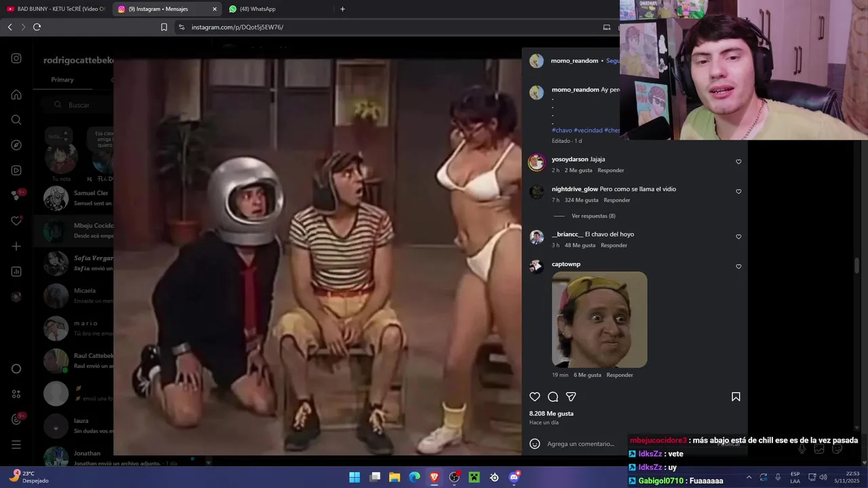Open yosoydarson's profile

(x=570, y=159)
